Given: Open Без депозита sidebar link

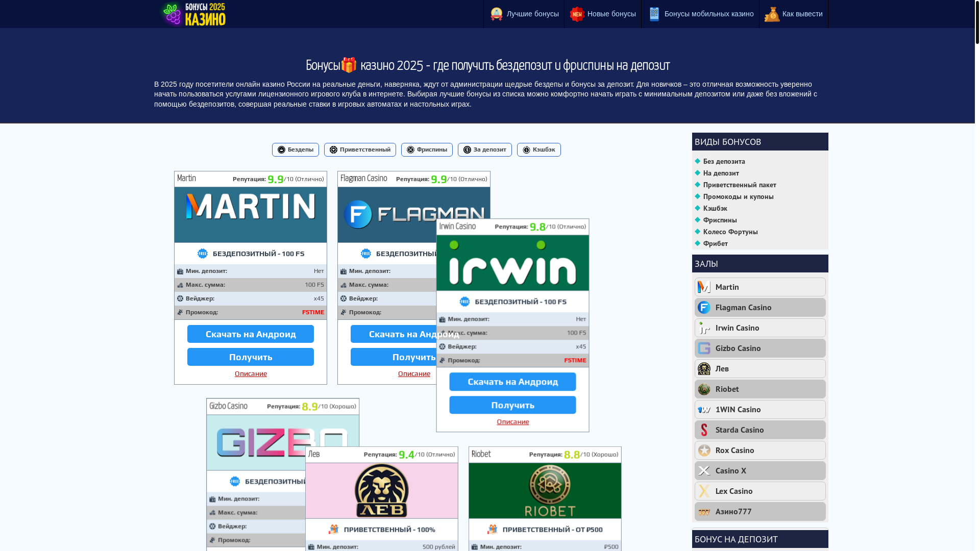Looking at the screenshot, I should 724,161.
